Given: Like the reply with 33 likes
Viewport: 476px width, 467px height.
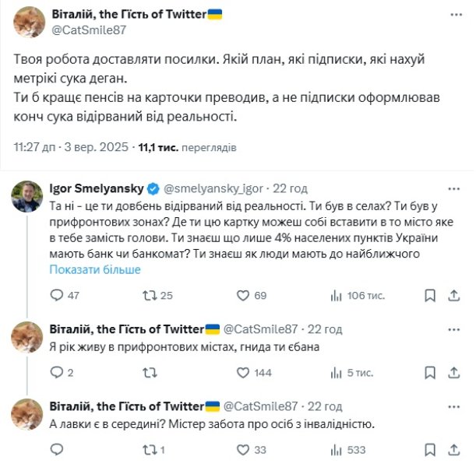Looking at the screenshot, I should [x=242, y=449].
